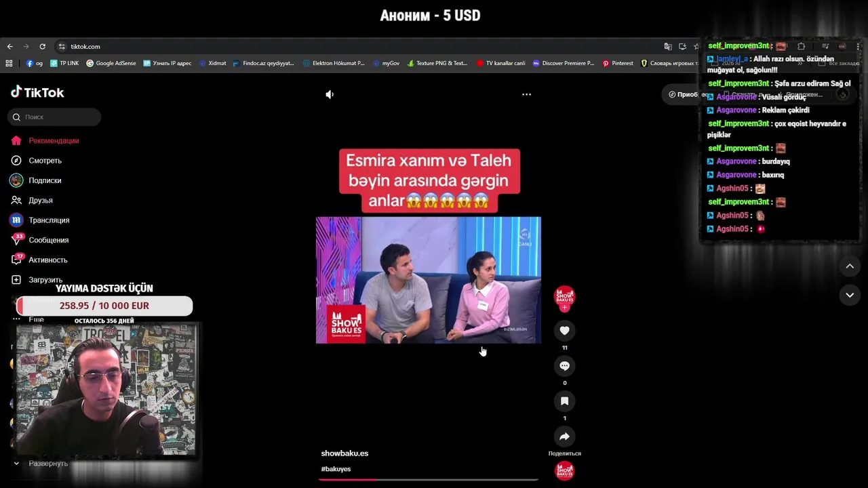Reload the tiktok.com page
868x488 pixels.
pyautogui.click(x=42, y=47)
